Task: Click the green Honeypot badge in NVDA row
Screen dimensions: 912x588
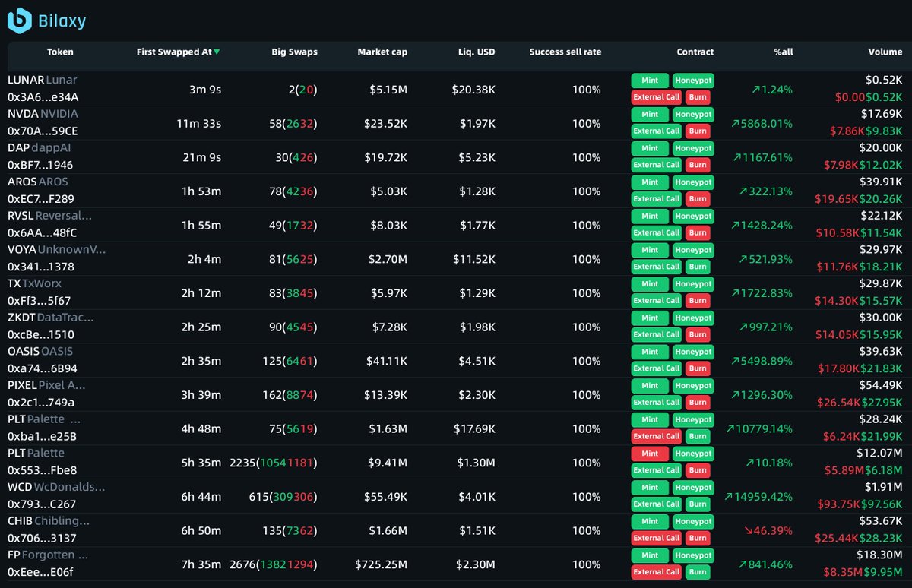Action: (x=693, y=114)
